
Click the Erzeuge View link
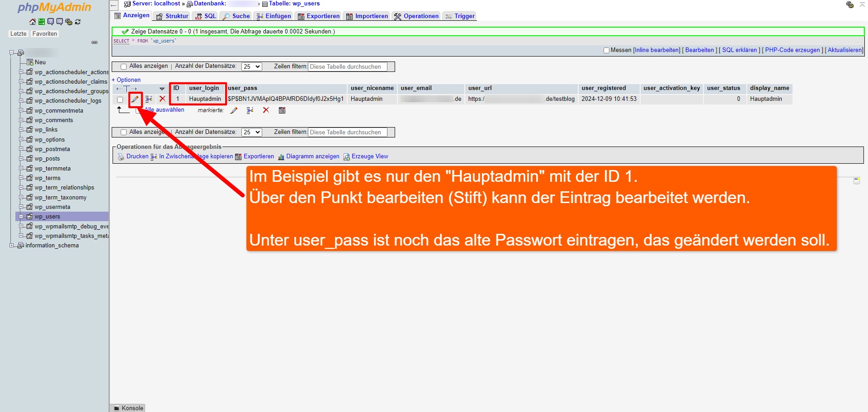366,156
